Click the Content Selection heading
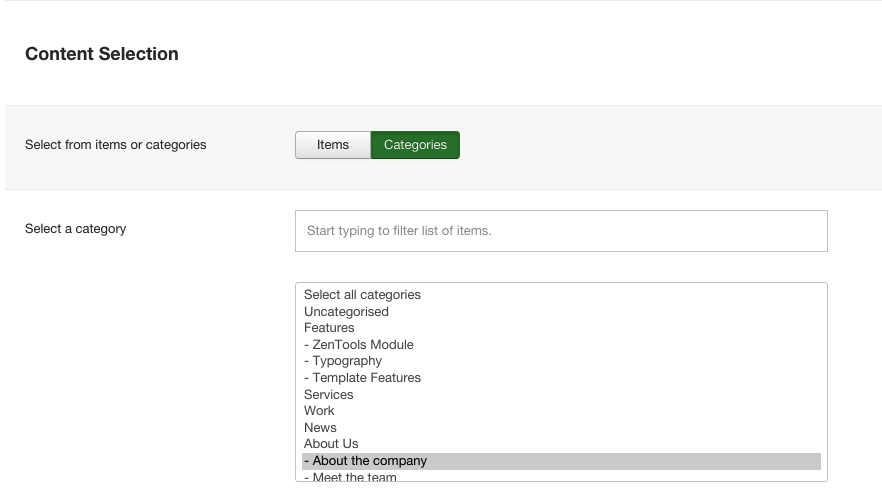The width and height of the screenshot is (882, 499). point(102,54)
